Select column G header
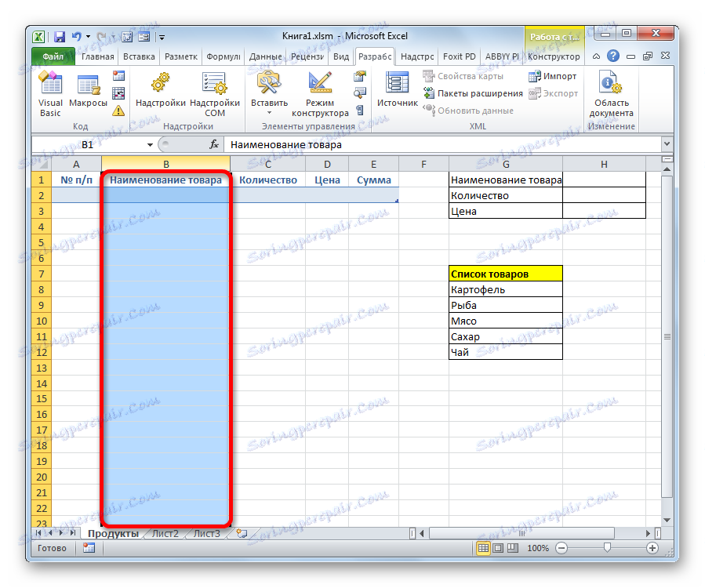The width and height of the screenshot is (705, 588). (x=505, y=164)
